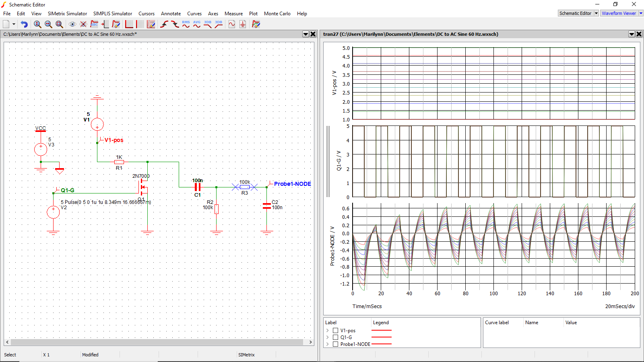
Task: Click the rightmost graph with pencil icon
Action: tap(256, 24)
